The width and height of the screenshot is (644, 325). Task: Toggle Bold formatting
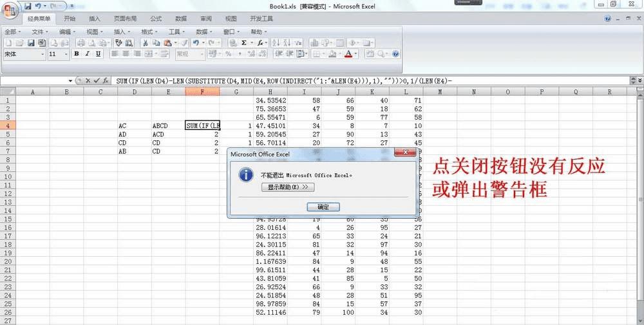77,54
